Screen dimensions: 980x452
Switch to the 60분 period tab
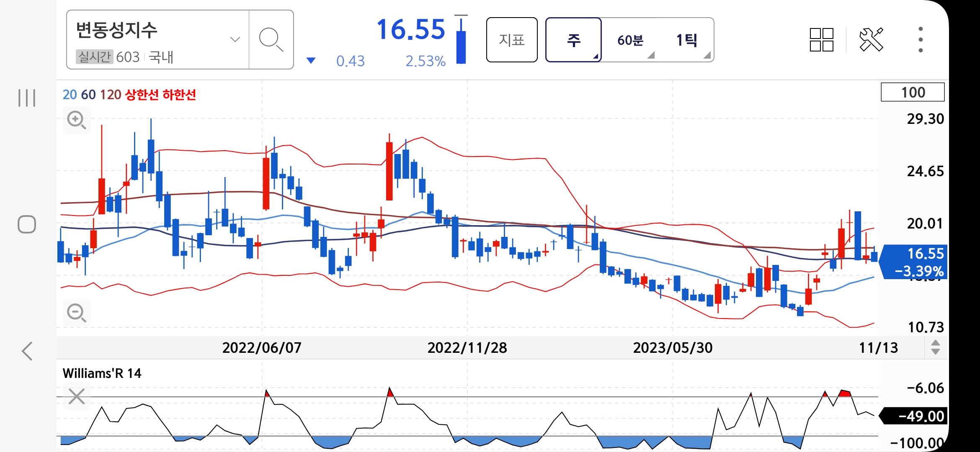pyautogui.click(x=630, y=40)
